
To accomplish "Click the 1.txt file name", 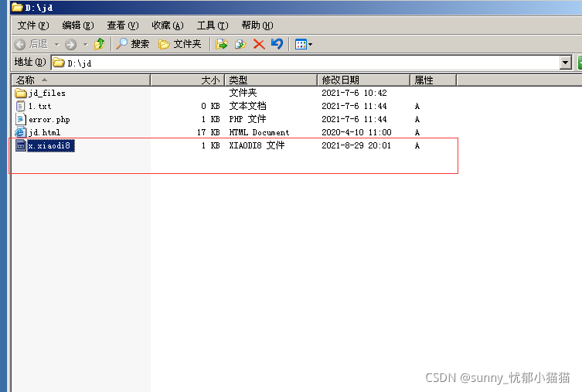I will pos(39,106).
